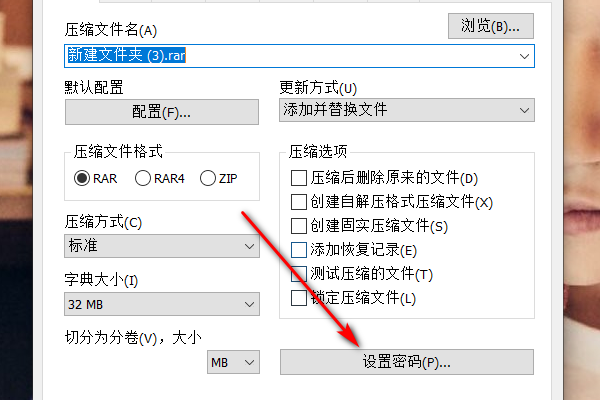The image size is (600, 400).
Task: Click the 设置密码(P)... button
Action: click(407, 362)
